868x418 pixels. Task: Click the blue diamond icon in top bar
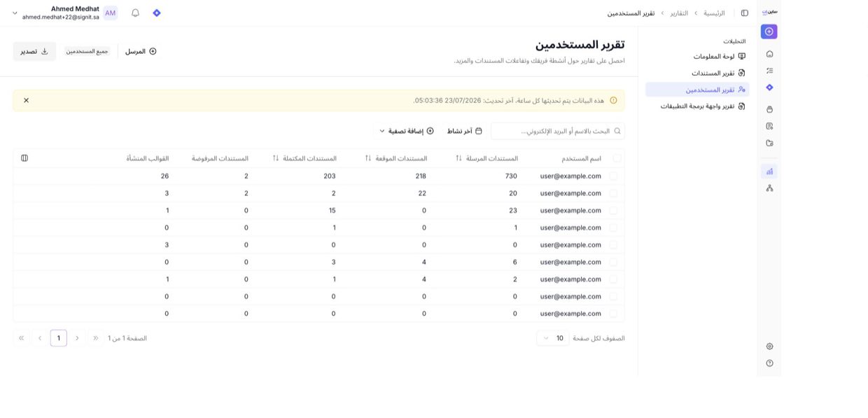tap(157, 13)
